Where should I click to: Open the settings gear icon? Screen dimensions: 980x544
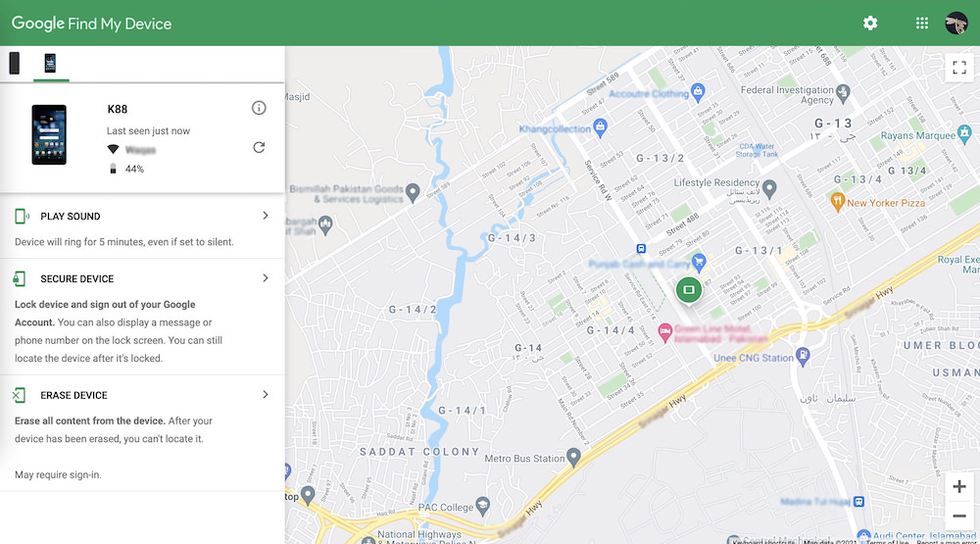(870, 24)
